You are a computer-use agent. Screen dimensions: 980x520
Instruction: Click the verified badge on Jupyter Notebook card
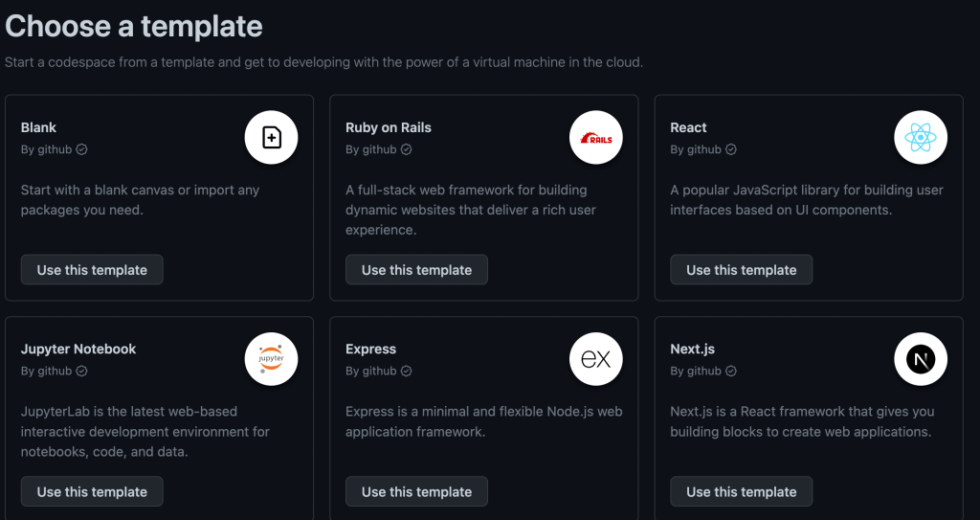[81, 371]
